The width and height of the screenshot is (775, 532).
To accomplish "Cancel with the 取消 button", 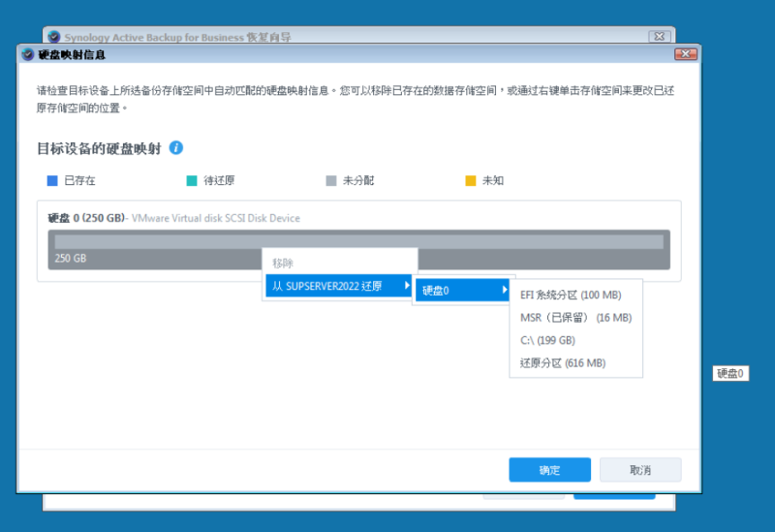I will pyautogui.click(x=640, y=470).
